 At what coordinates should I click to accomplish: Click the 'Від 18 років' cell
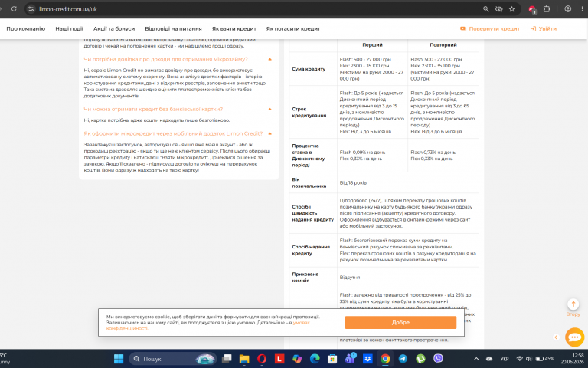[x=353, y=182]
